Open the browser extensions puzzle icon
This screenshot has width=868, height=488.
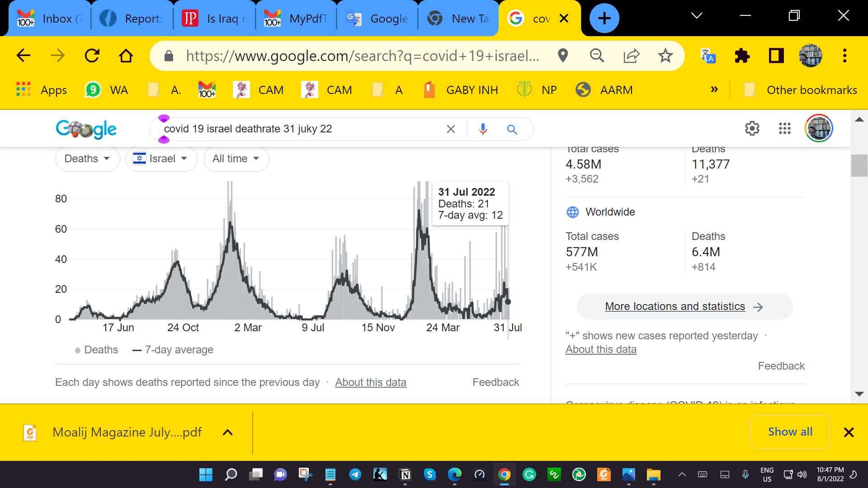tap(742, 56)
